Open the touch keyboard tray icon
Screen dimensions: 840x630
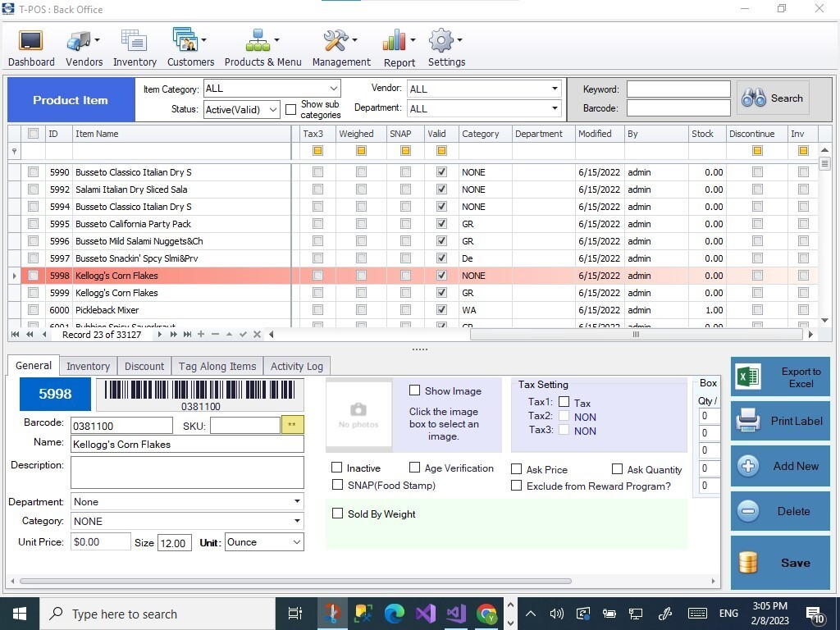point(697,614)
